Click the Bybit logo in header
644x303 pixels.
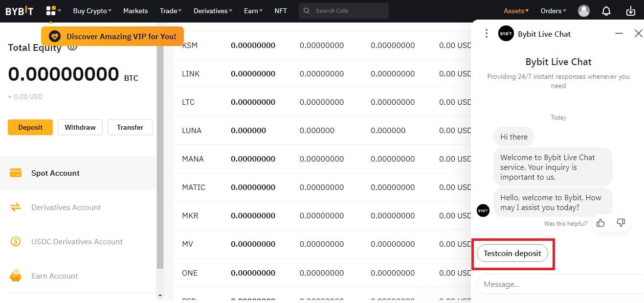[20, 11]
